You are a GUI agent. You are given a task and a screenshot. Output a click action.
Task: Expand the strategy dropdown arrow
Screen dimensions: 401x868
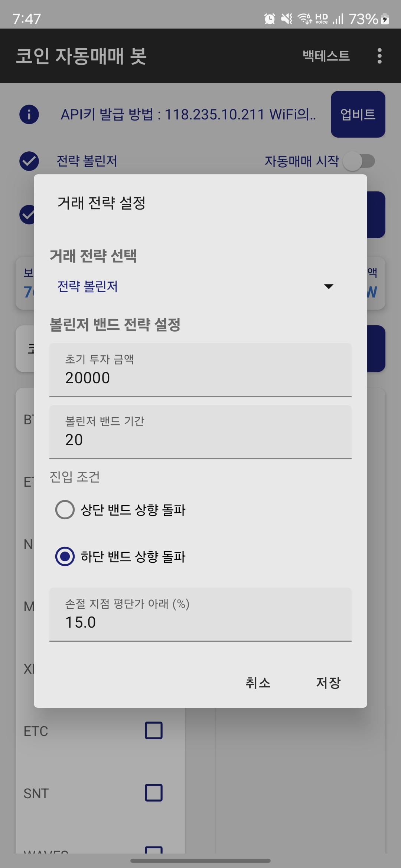[329, 286]
